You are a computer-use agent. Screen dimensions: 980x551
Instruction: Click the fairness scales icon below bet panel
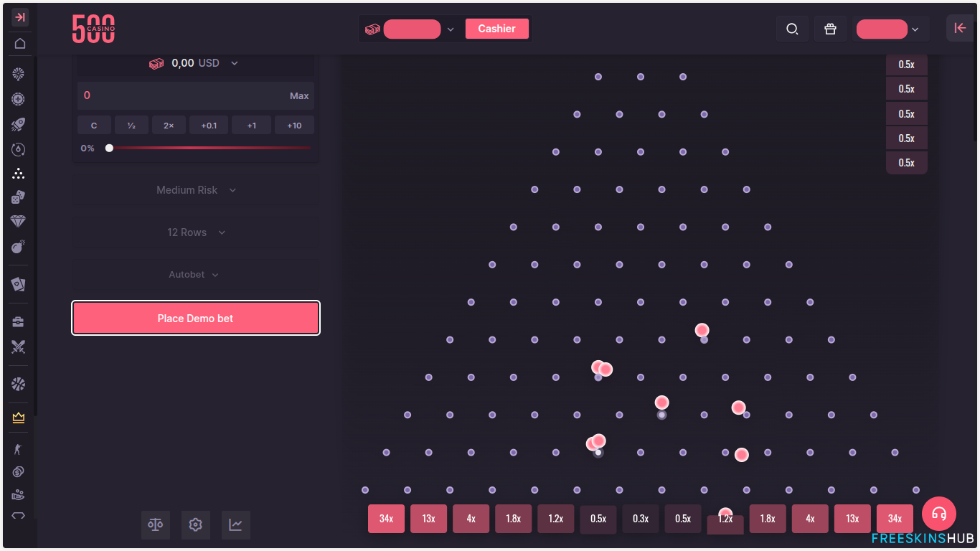pos(155,524)
